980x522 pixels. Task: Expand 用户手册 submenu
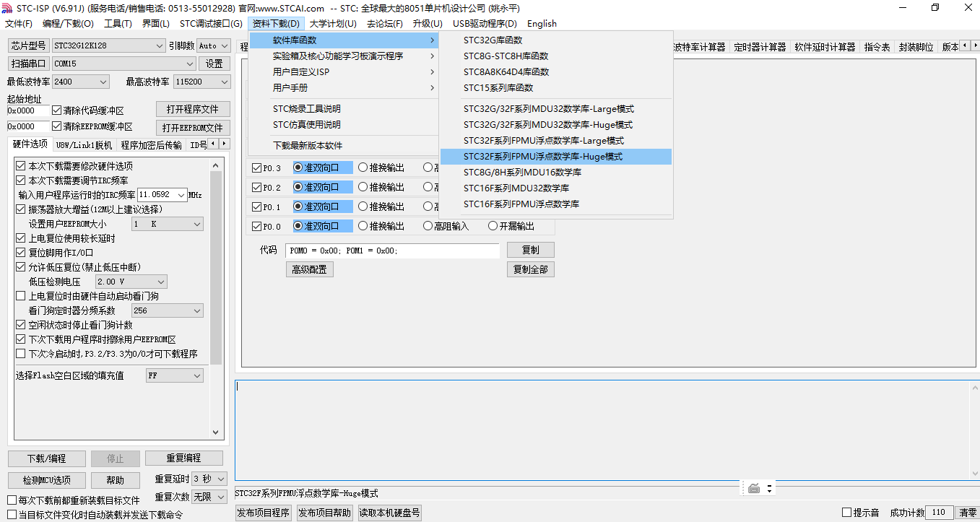(x=344, y=88)
